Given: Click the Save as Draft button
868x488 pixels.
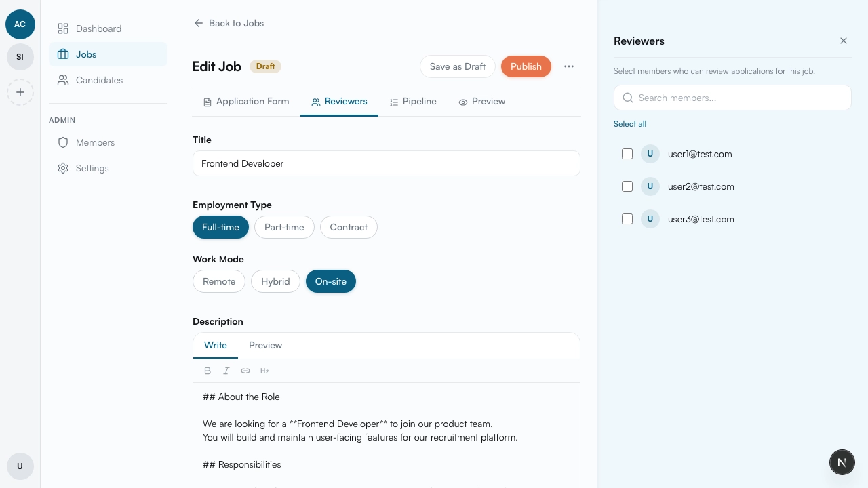Looking at the screenshot, I should 458,66.
